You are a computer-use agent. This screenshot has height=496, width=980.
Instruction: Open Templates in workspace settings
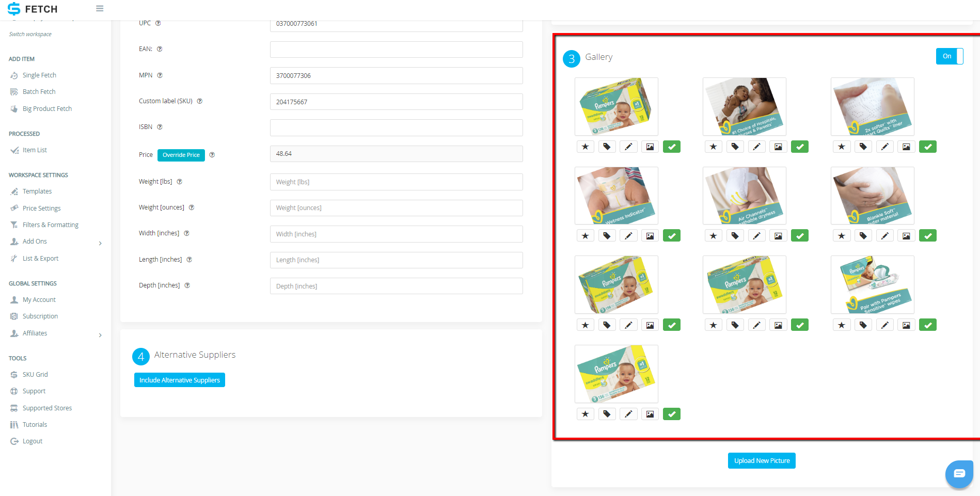coord(37,191)
